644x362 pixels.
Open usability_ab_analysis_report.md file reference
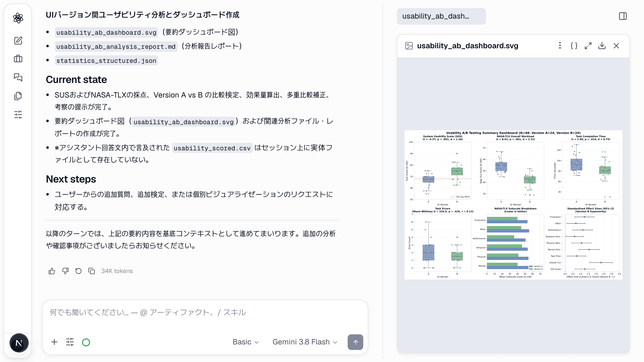(x=116, y=47)
